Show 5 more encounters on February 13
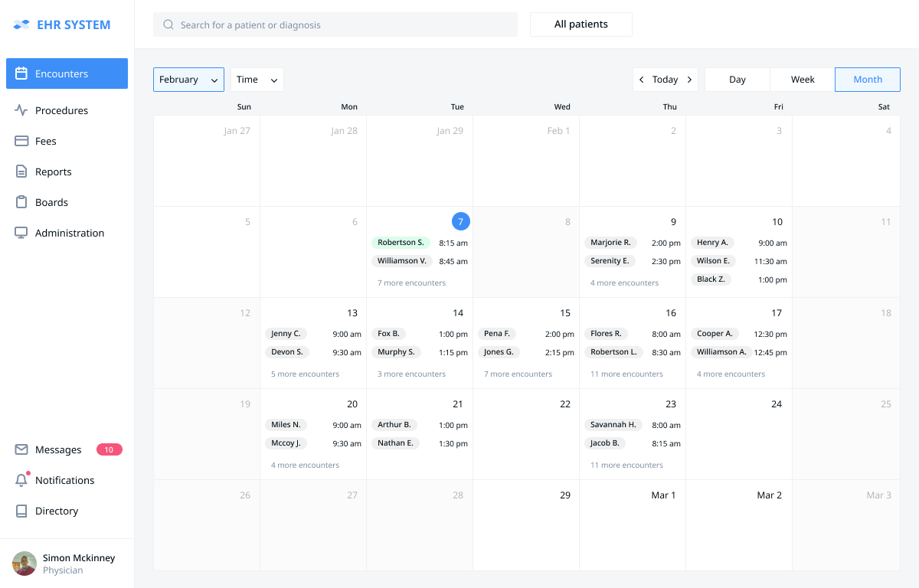This screenshot has width=919, height=588. 305,374
